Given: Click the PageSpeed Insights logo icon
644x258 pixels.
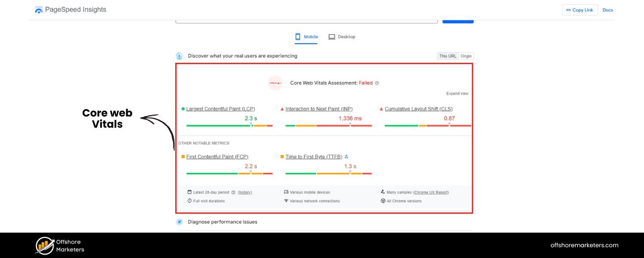Looking at the screenshot, I should tap(39, 9).
